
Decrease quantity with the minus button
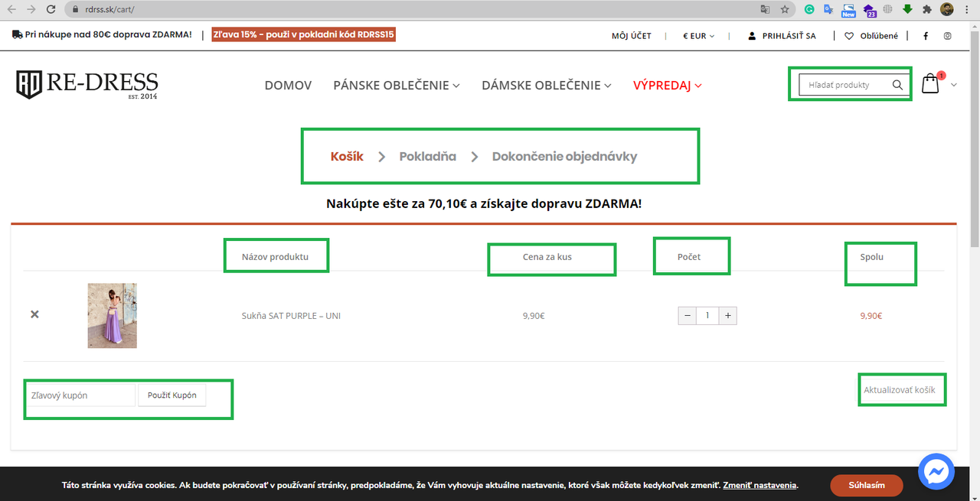pyautogui.click(x=688, y=315)
